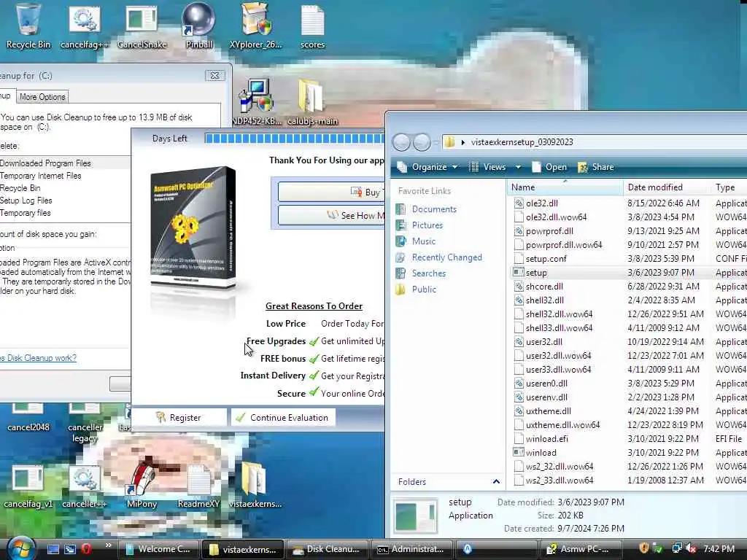Viewport: 747px width, 560px height.
Task: Open Music in Favorite Links
Action: 424,241
